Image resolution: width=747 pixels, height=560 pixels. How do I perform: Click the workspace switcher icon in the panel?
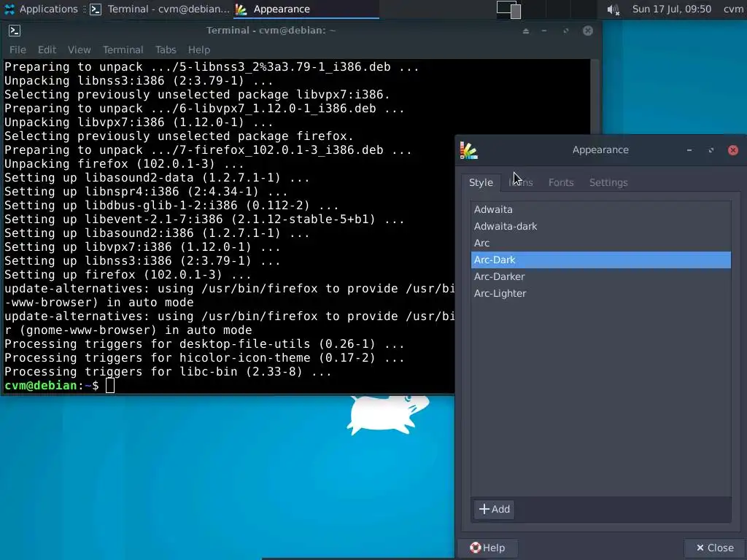(x=508, y=9)
